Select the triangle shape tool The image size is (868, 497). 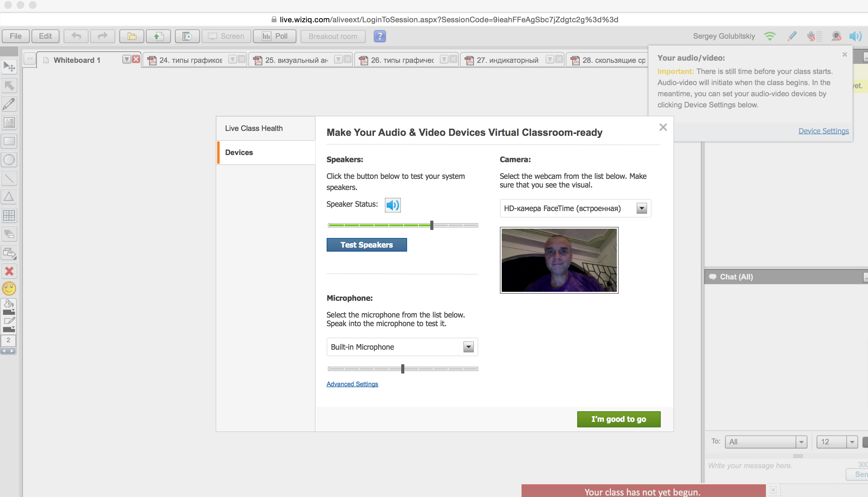(x=9, y=197)
